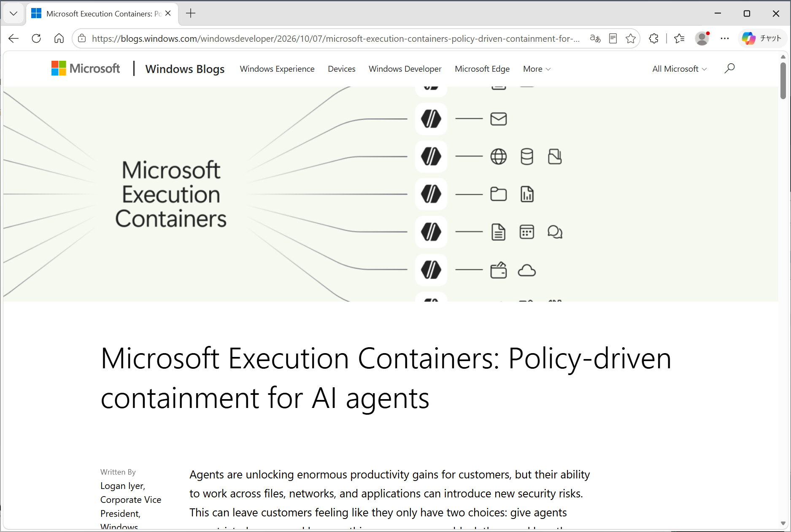791x532 pixels.
Task: Open a new browser tab
Action: [x=191, y=14]
